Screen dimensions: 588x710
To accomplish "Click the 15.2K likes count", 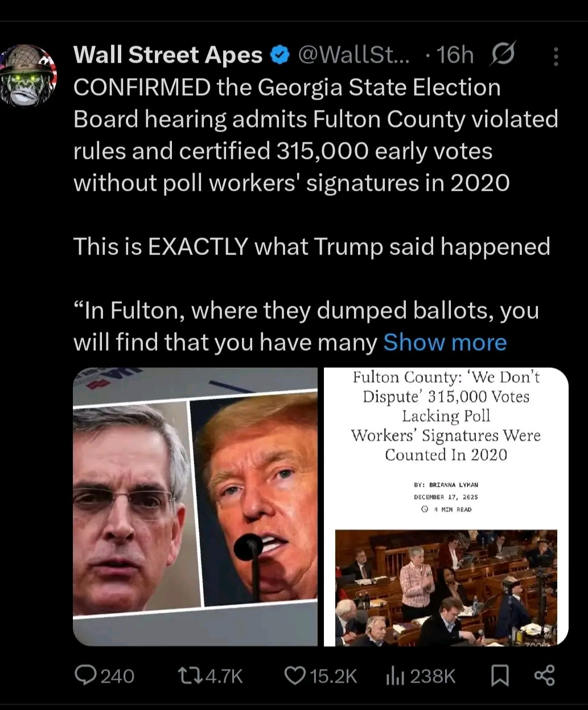I will coord(334,676).
